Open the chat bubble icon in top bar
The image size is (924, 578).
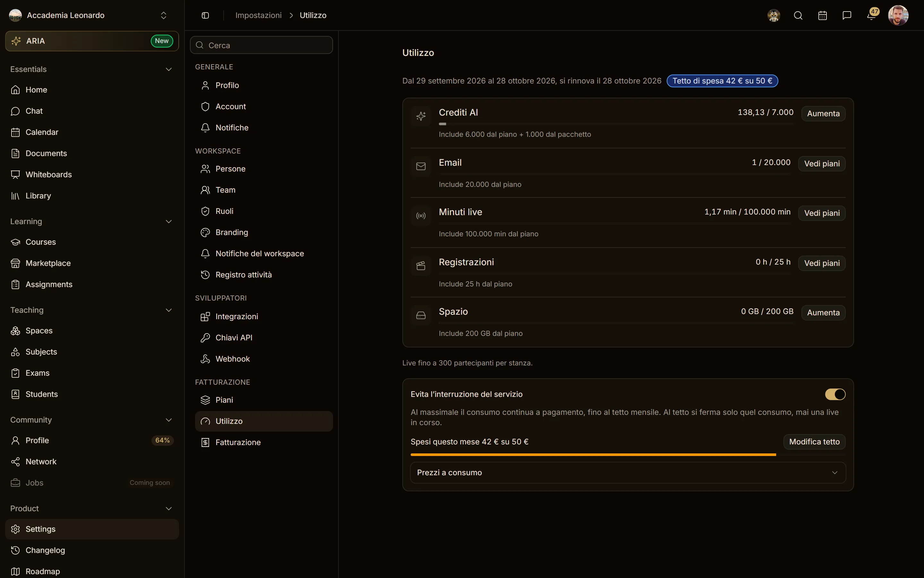847,15
